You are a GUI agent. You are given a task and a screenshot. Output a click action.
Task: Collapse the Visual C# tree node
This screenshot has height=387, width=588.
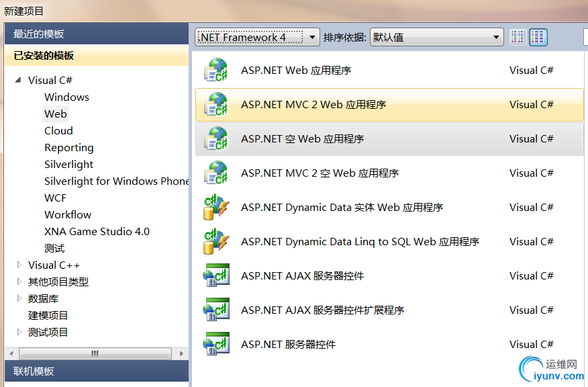(18, 81)
